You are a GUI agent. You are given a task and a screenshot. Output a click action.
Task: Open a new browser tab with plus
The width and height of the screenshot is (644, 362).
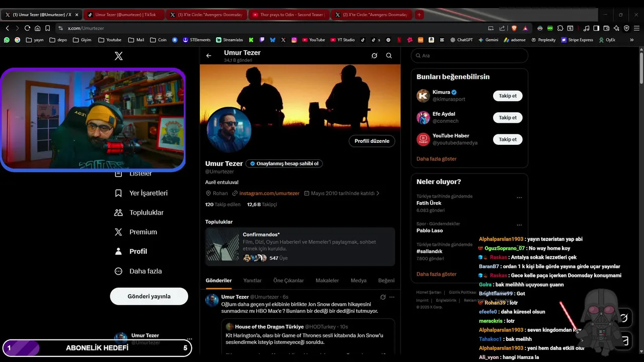[419, 15]
